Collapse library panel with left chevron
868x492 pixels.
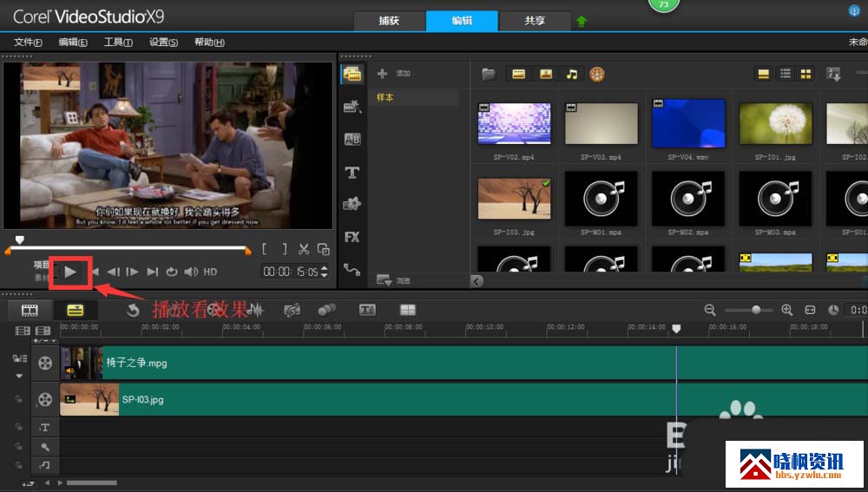[x=477, y=281]
